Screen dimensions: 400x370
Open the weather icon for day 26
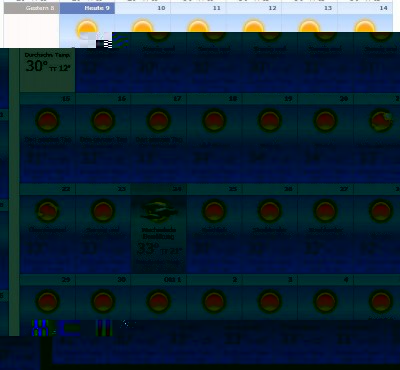270,211
